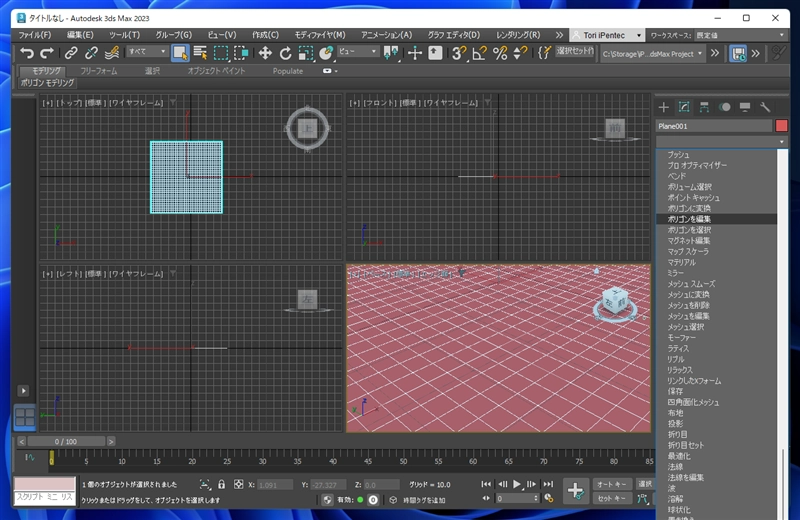800x520 pixels.
Task: Click the Select and Place icon
Action: (326, 53)
